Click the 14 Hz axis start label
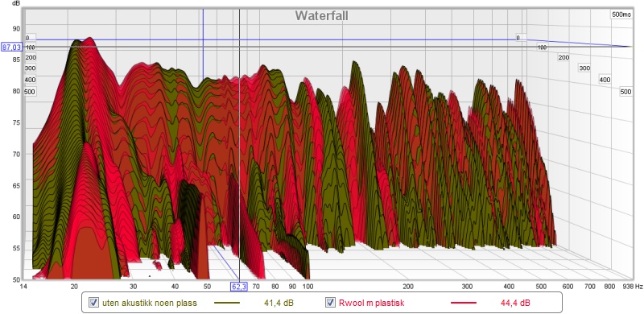The image size is (644, 314). [23, 286]
